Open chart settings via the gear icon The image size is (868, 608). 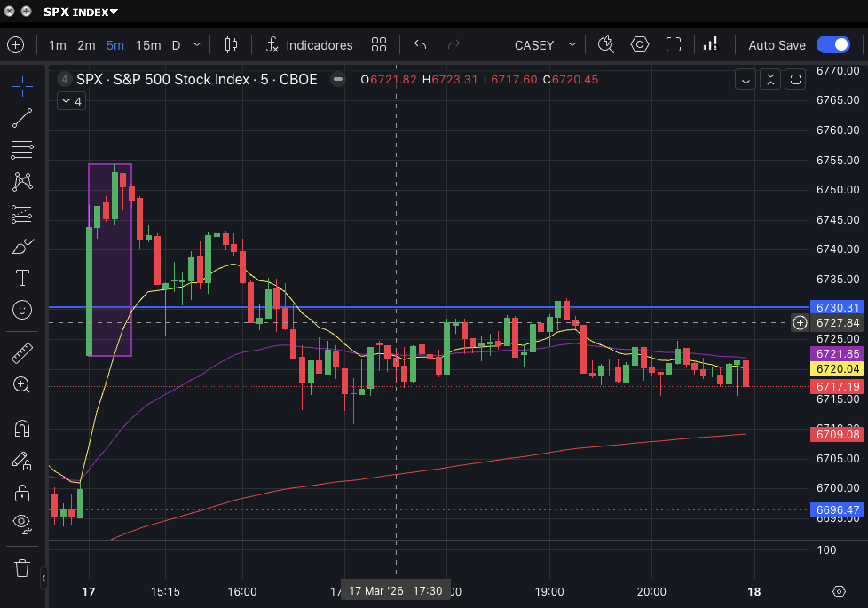639,45
